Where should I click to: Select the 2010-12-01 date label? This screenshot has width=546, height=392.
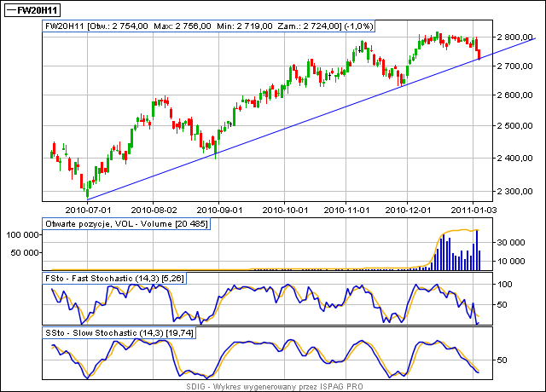pos(415,207)
